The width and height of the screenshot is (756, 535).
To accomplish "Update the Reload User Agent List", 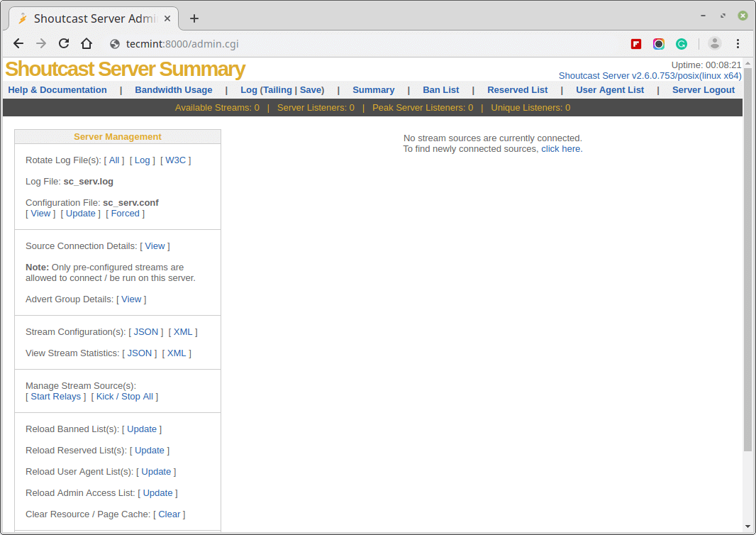I will (156, 472).
